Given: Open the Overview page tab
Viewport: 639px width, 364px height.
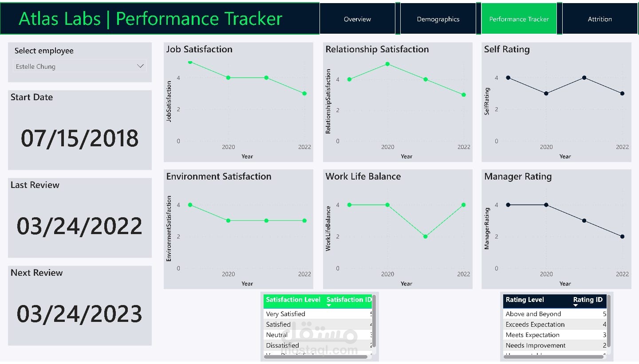Looking at the screenshot, I should [357, 19].
